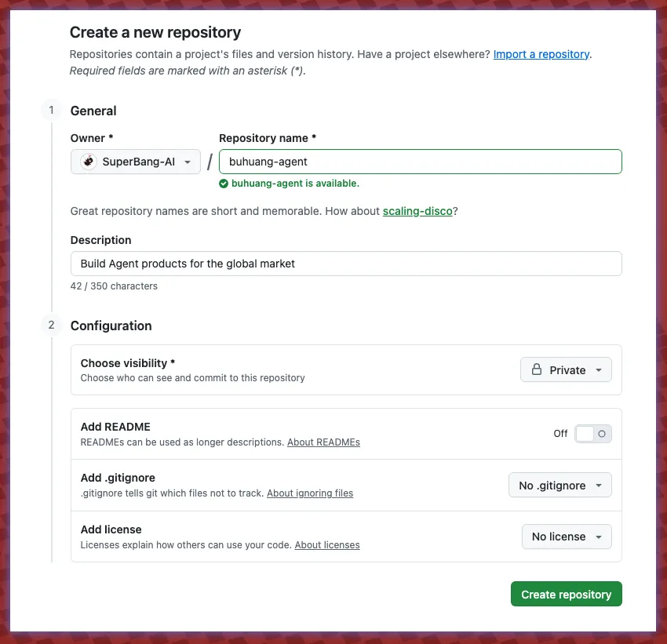Image resolution: width=667 pixels, height=644 pixels.
Task: Open the About ignoring files link
Action: [310, 493]
